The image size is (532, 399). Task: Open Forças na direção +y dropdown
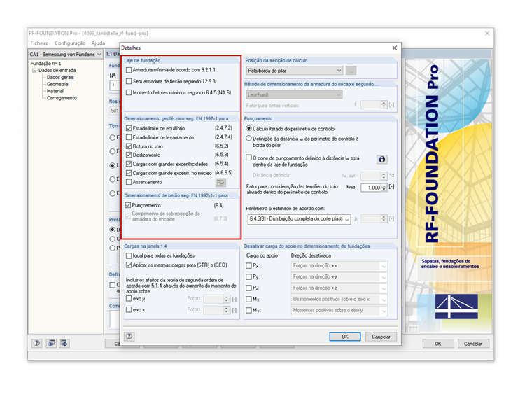click(339, 277)
